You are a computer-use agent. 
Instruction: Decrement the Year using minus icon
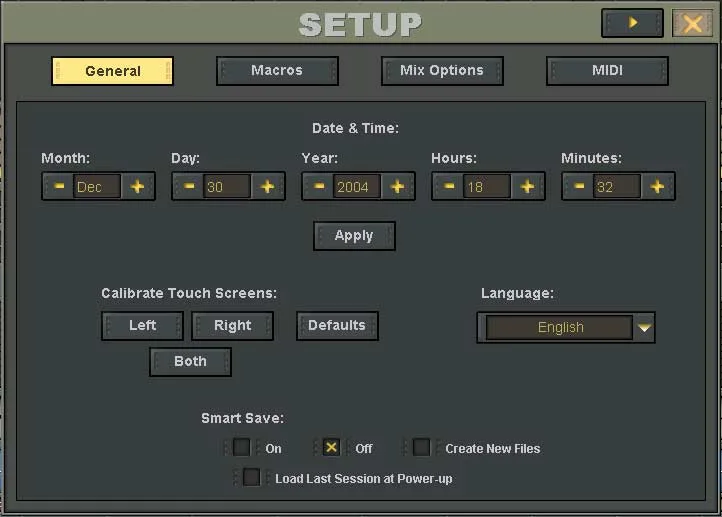[319, 186]
